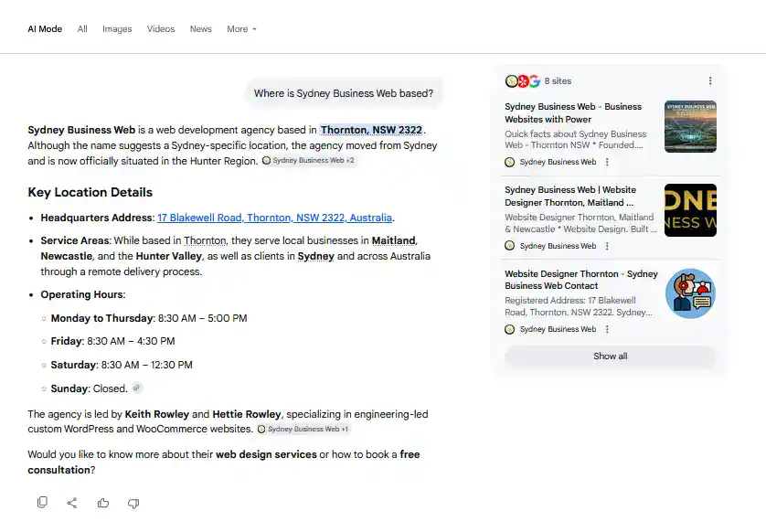
Task: Open the aerial city thumbnail of first source
Action: point(690,126)
